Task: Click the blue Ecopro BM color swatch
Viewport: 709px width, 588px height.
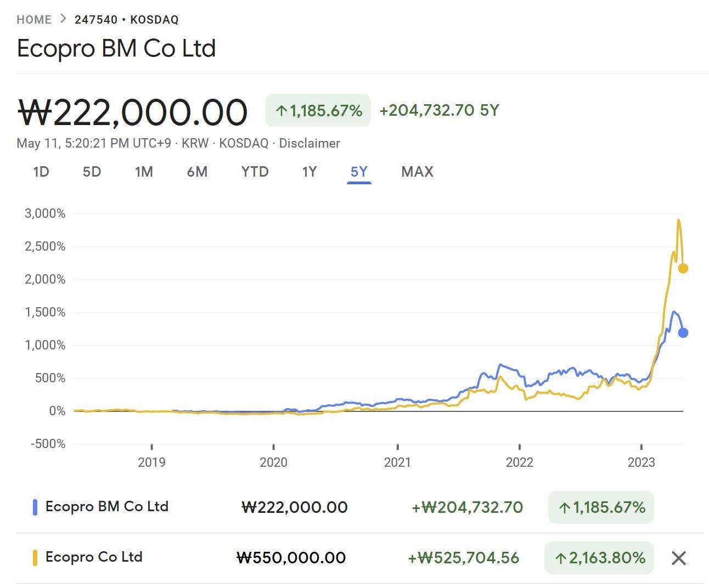Action: [x=35, y=507]
